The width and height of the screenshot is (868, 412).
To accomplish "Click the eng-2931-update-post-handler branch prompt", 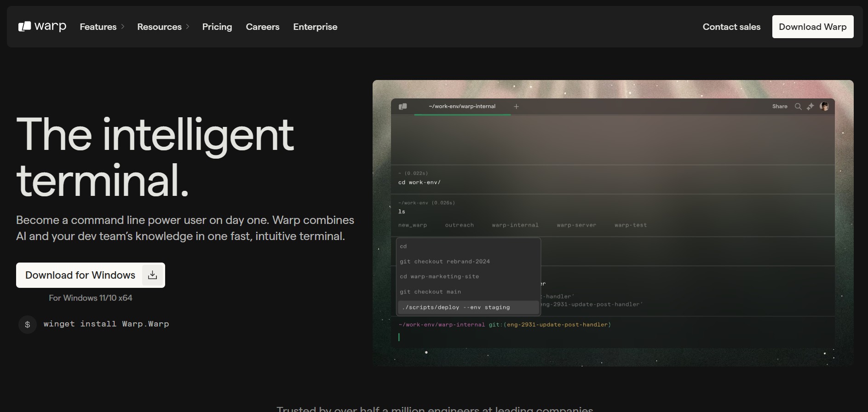I will [558, 325].
